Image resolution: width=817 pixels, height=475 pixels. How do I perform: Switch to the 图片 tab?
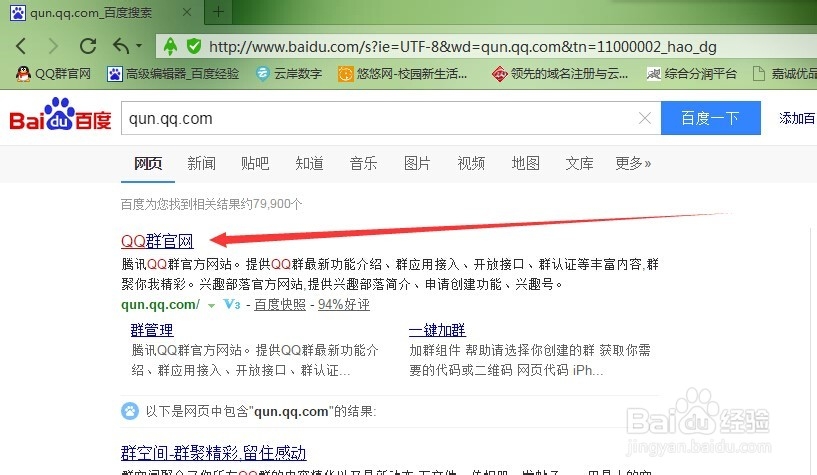[x=417, y=164]
